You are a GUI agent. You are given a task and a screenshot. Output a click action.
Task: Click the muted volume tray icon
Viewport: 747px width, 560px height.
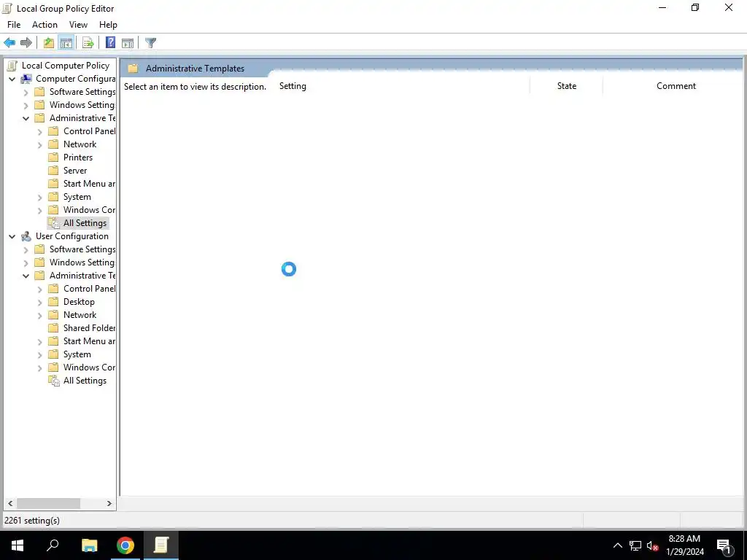(x=653, y=545)
